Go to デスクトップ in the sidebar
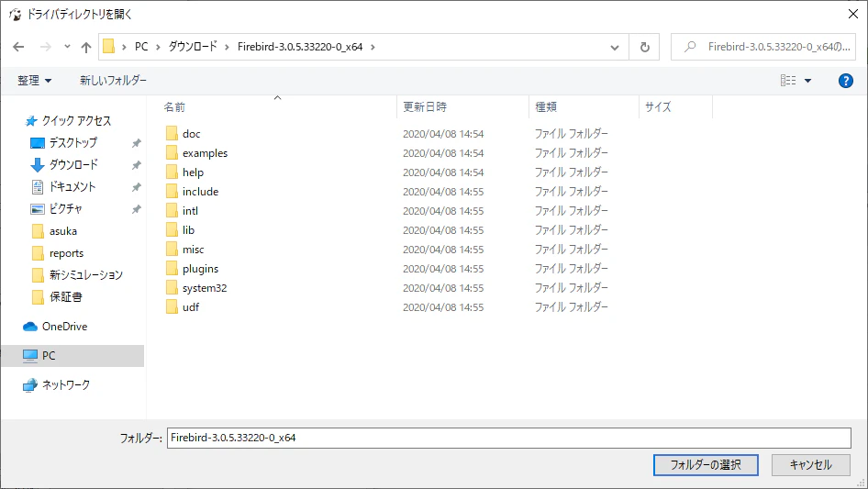This screenshot has width=868, height=489. click(x=72, y=143)
